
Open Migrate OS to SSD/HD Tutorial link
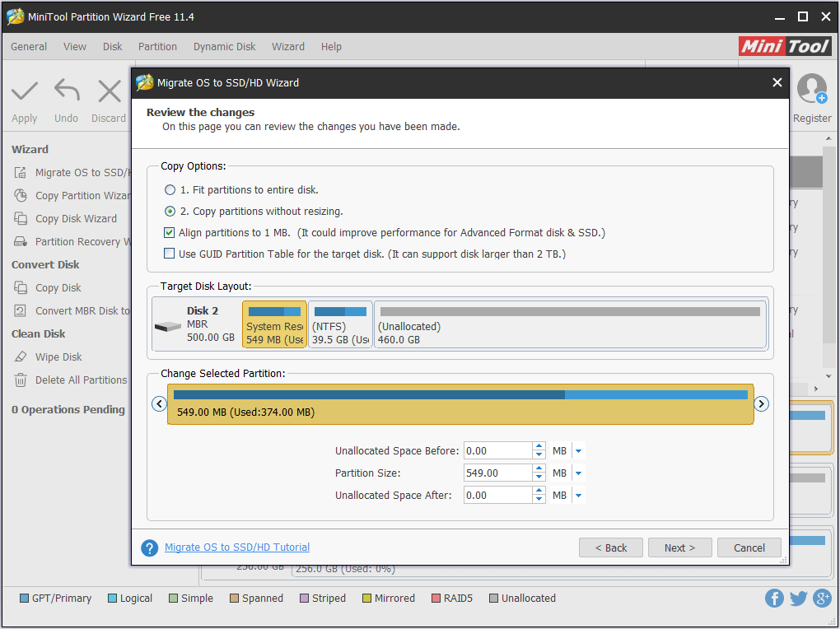(237, 547)
